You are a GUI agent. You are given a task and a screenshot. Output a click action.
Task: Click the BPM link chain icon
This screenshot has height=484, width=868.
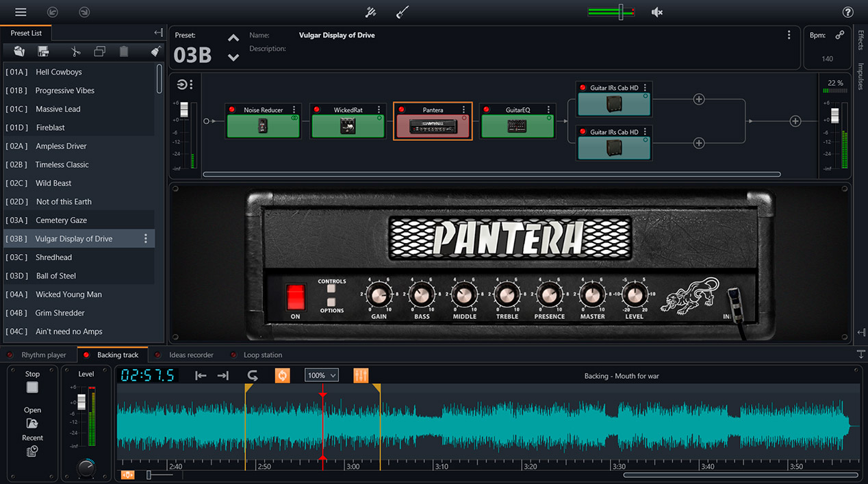tap(839, 35)
